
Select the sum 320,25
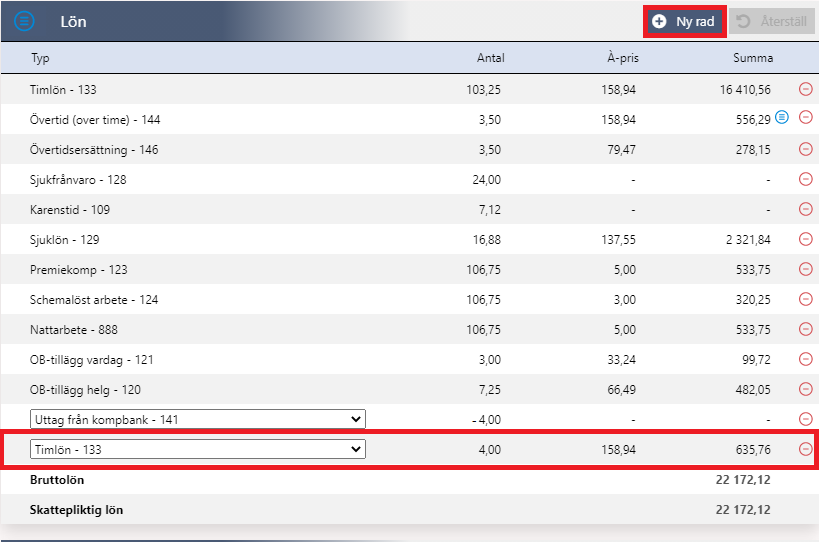pos(754,300)
